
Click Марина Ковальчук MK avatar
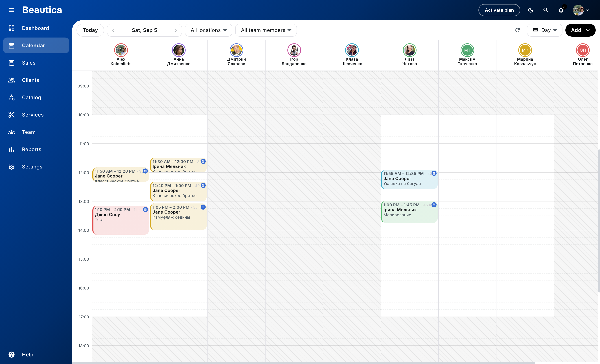tap(525, 50)
